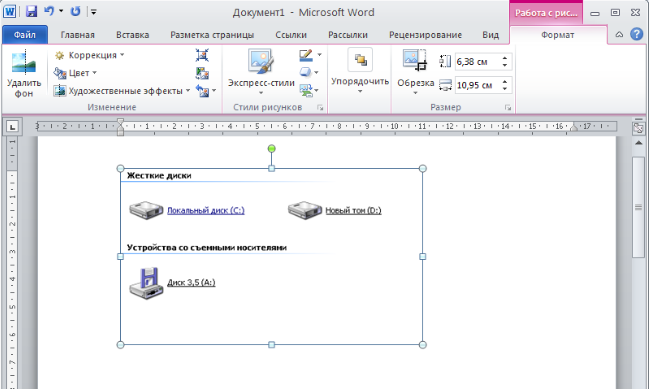Click the tab stop selector on ruler
This screenshot has width=649, height=391.
coord(13,127)
